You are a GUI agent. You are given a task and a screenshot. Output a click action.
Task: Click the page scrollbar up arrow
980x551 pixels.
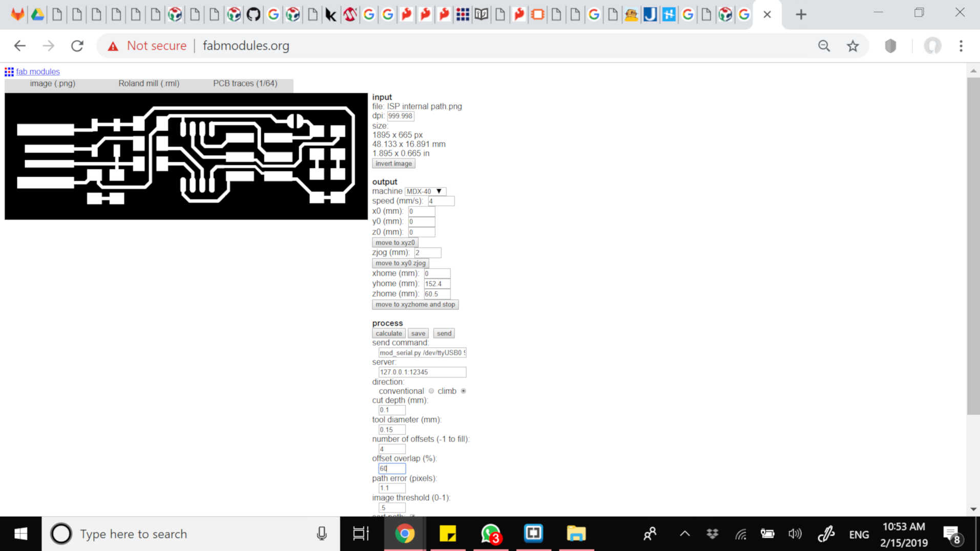click(x=973, y=70)
